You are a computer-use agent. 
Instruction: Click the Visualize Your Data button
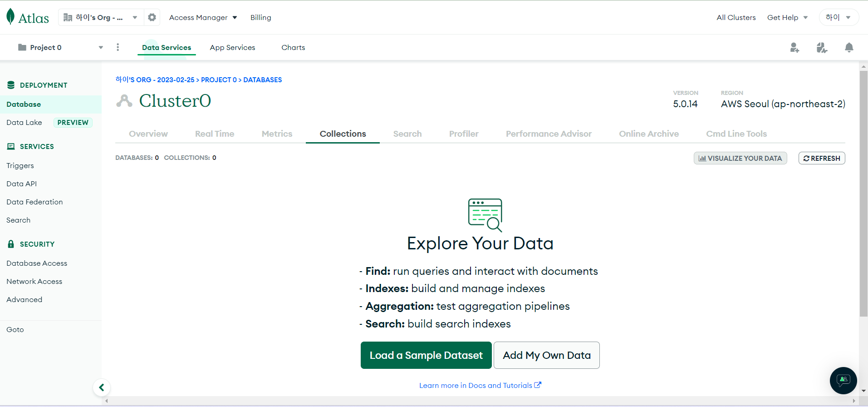coord(740,158)
